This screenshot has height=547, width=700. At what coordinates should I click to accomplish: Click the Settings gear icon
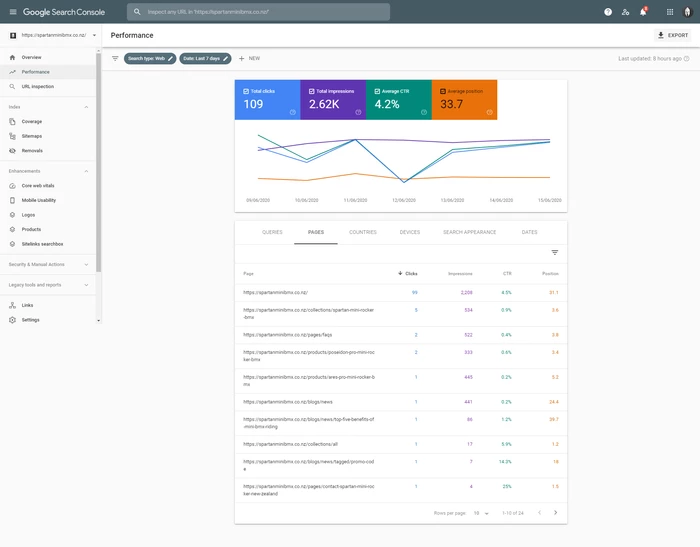pyautogui.click(x=12, y=320)
